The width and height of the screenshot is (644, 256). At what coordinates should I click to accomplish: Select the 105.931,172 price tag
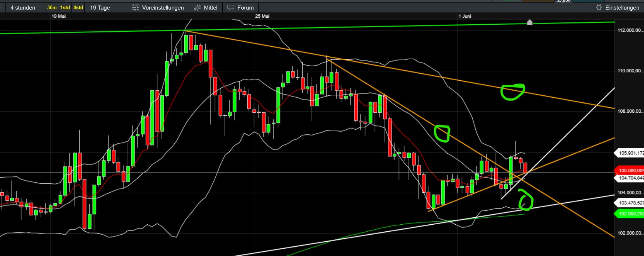[x=629, y=153]
